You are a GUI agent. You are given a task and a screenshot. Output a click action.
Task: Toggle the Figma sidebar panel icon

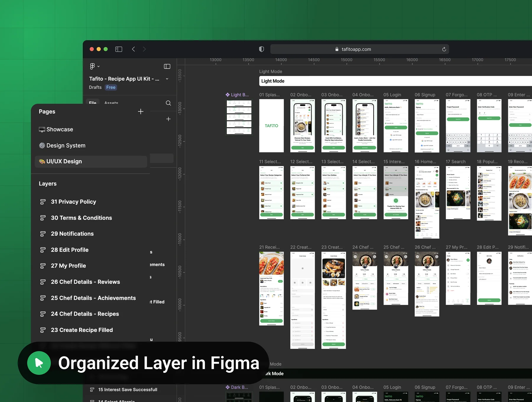point(167,66)
